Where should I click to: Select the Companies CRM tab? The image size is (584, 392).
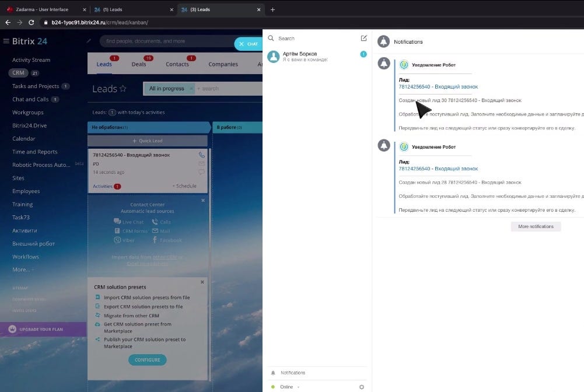223,64
